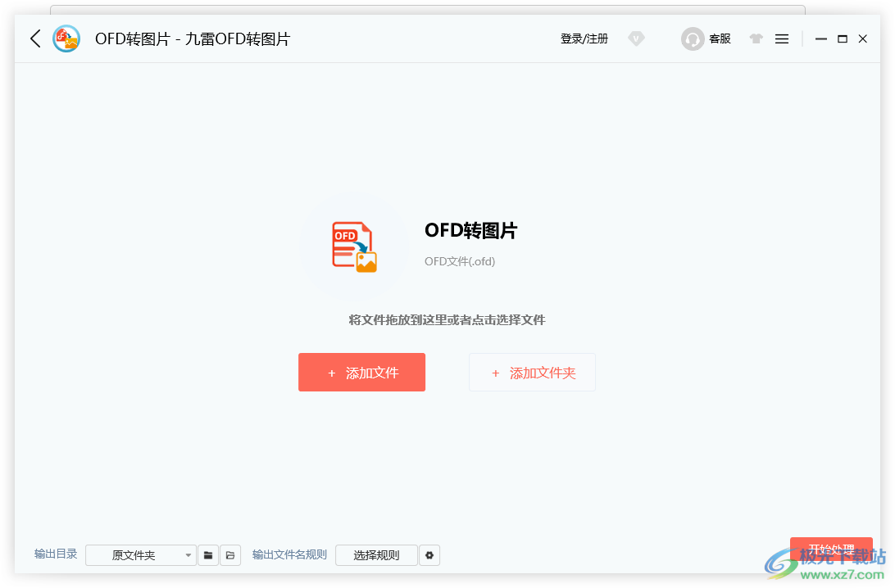Open customer service headset icon
The width and height of the screenshot is (895, 588).
click(x=693, y=38)
